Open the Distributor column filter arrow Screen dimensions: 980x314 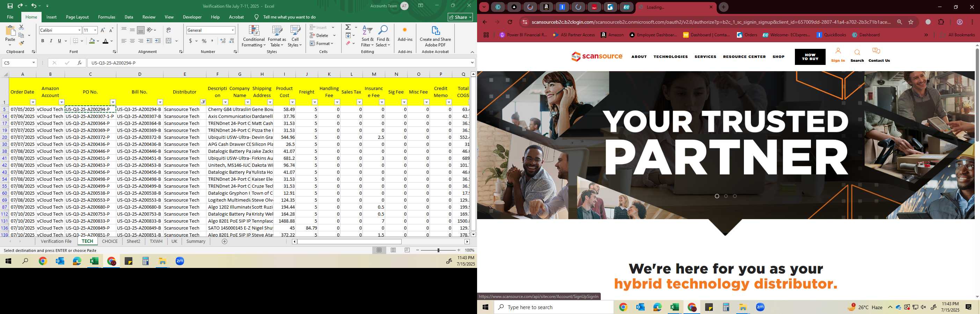tap(203, 102)
